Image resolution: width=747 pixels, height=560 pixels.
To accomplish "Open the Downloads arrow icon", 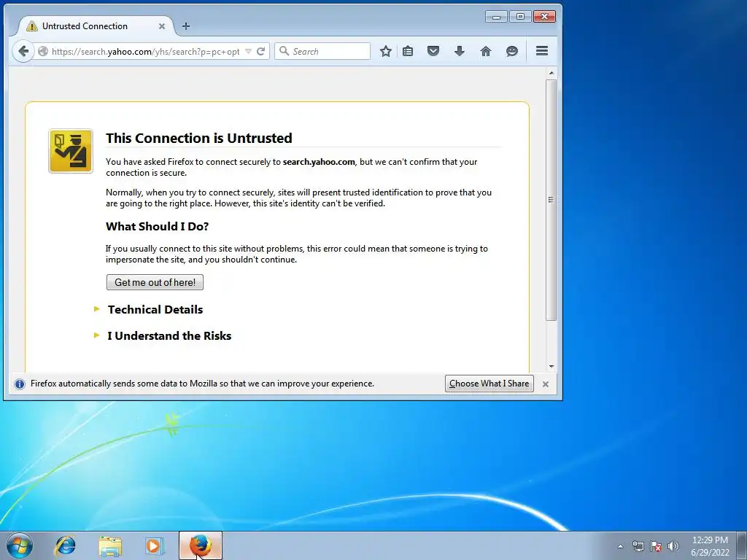I will tap(460, 51).
